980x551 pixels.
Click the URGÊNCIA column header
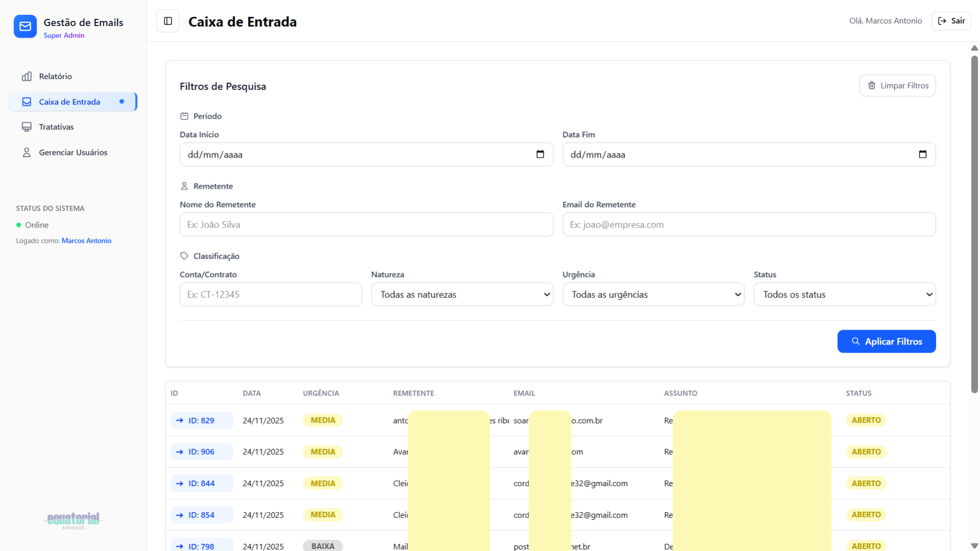[321, 393]
